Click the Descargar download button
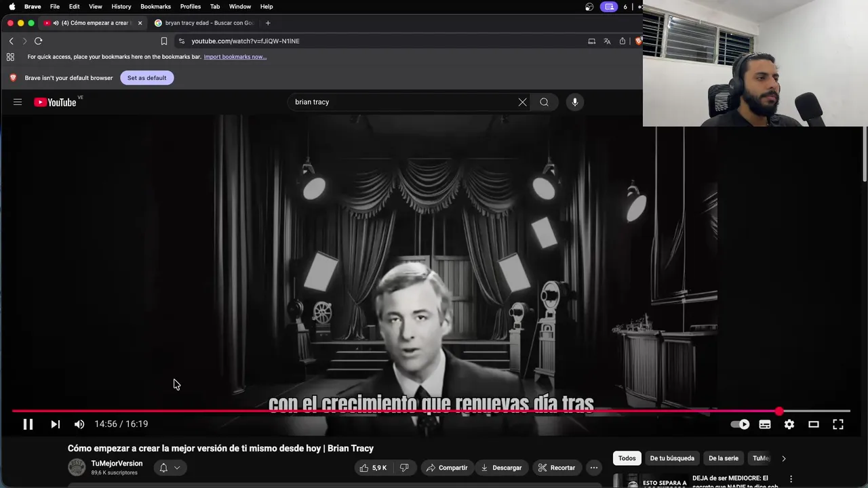The width and height of the screenshot is (868, 488). (502, 468)
